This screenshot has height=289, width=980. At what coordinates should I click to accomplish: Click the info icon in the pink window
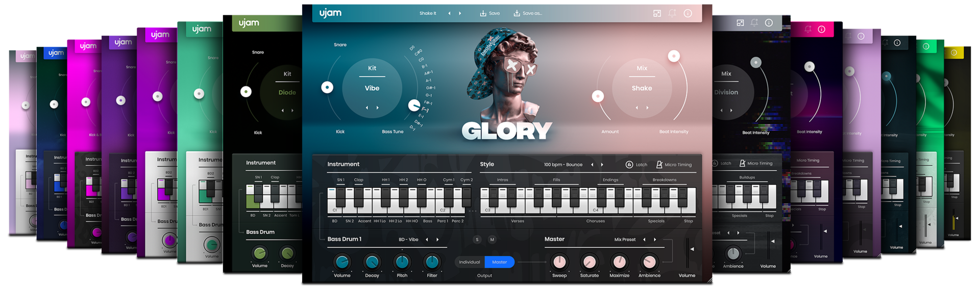tap(821, 29)
